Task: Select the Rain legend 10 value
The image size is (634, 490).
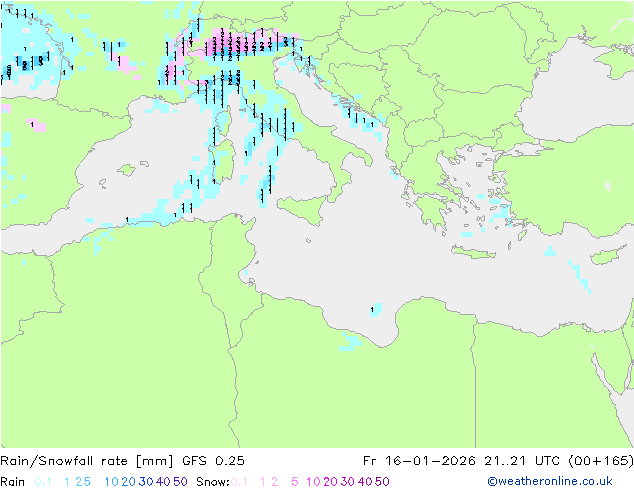Action: coord(111,482)
